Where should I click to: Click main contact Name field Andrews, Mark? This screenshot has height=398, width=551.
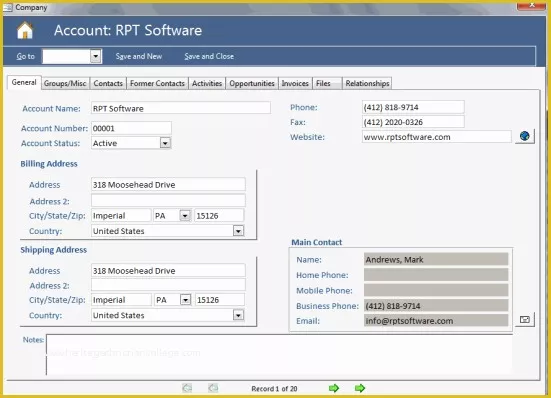click(x=436, y=259)
